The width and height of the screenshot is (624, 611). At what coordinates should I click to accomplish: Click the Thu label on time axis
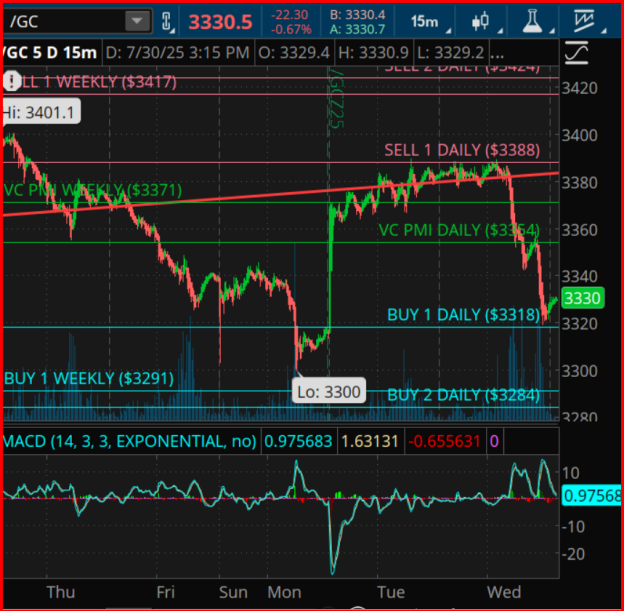(x=60, y=592)
